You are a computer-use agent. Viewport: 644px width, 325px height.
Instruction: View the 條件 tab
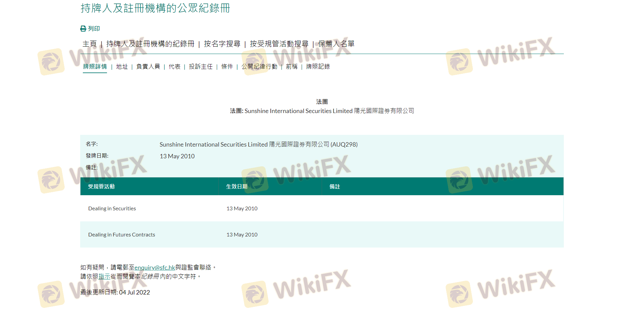pyautogui.click(x=227, y=67)
